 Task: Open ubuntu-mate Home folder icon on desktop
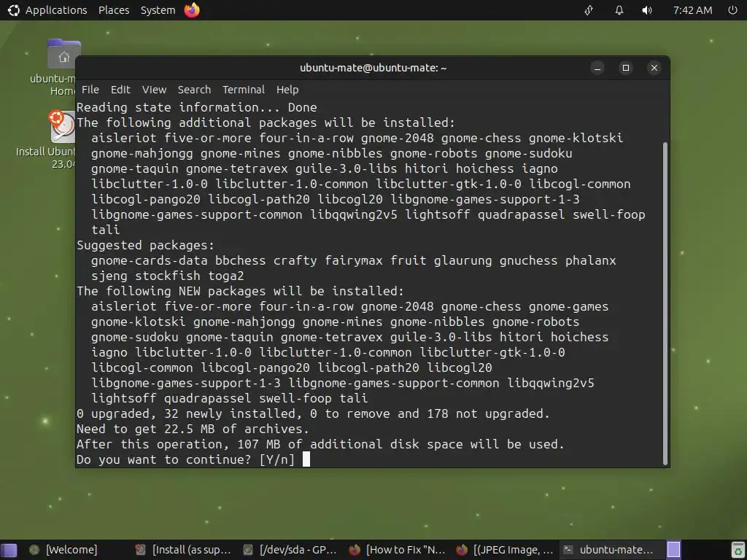click(63, 67)
